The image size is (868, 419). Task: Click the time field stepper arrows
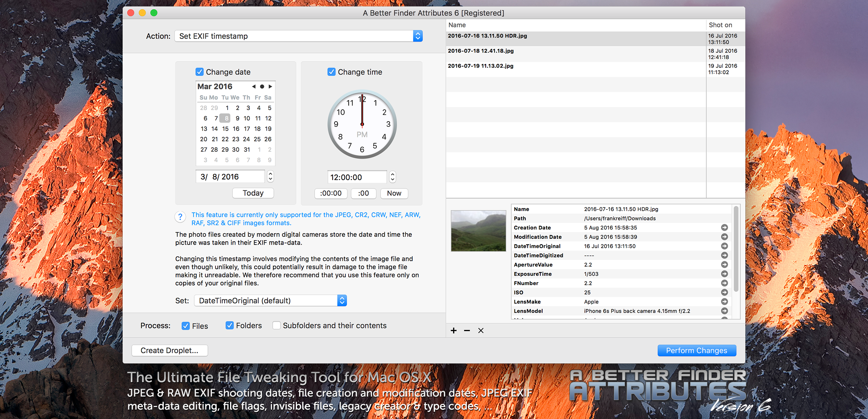click(392, 177)
